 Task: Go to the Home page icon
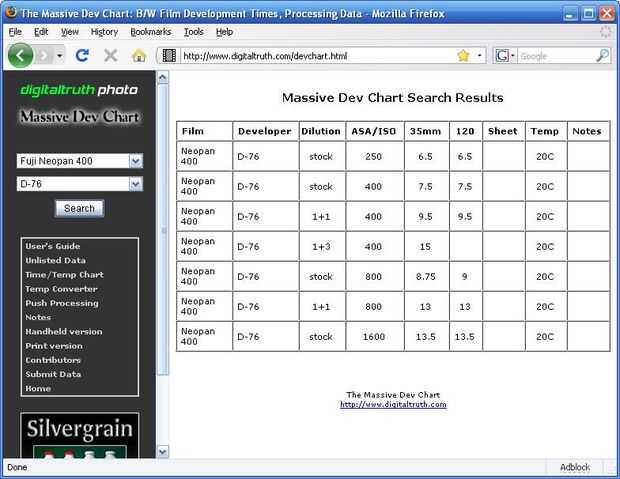(x=139, y=56)
